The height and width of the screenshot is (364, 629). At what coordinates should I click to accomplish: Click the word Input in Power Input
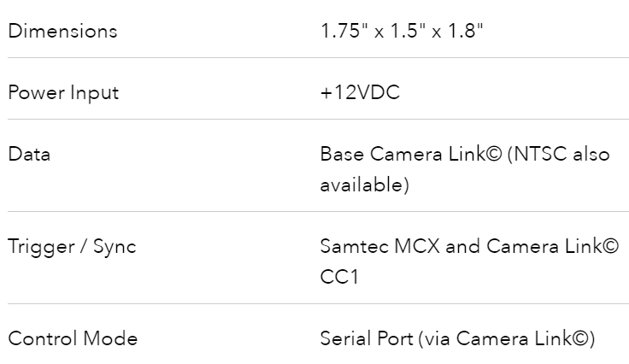(x=94, y=94)
